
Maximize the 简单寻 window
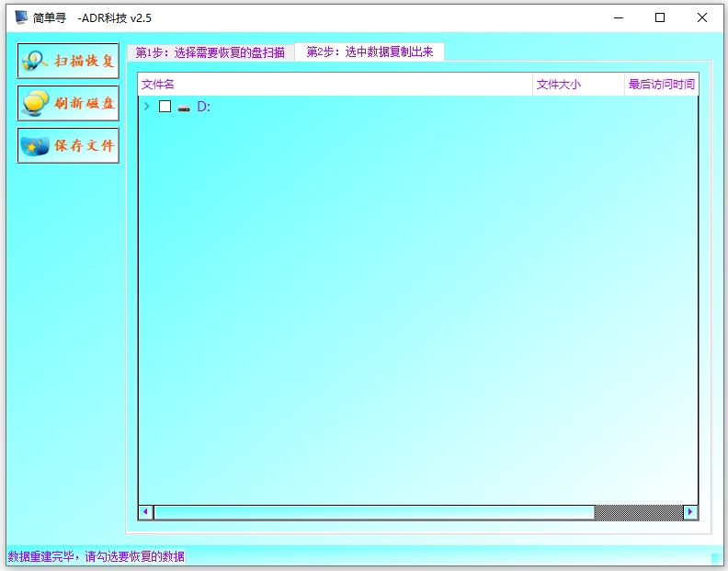point(660,17)
